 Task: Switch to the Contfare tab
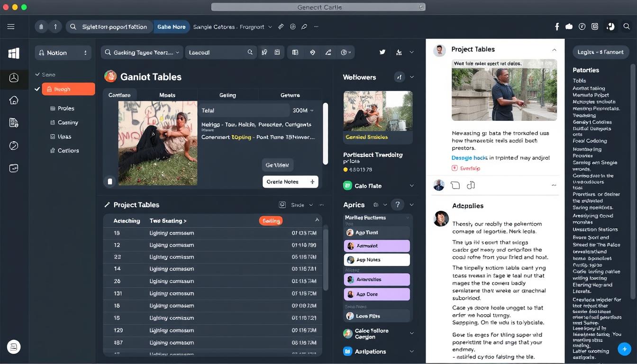pyautogui.click(x=119, y=95)
